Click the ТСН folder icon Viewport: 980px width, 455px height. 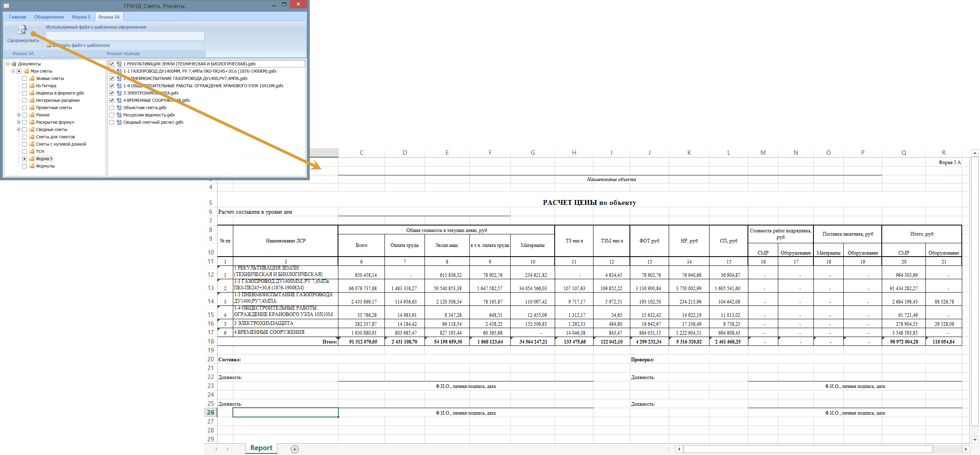click(32, 152)
